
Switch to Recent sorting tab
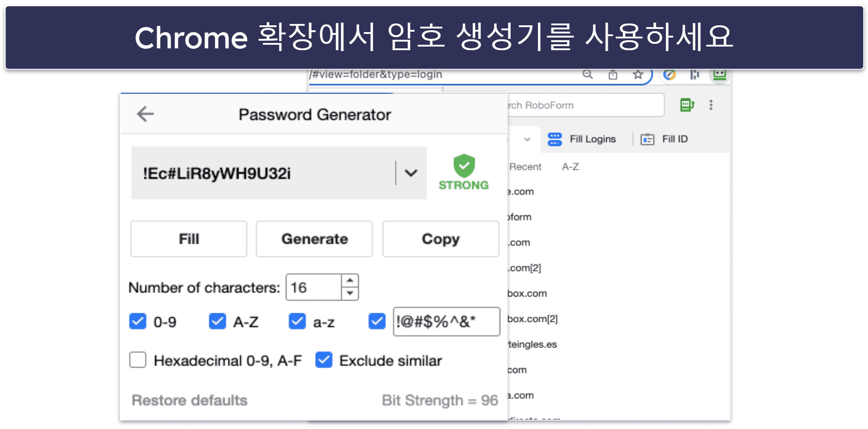coord(525,167)
